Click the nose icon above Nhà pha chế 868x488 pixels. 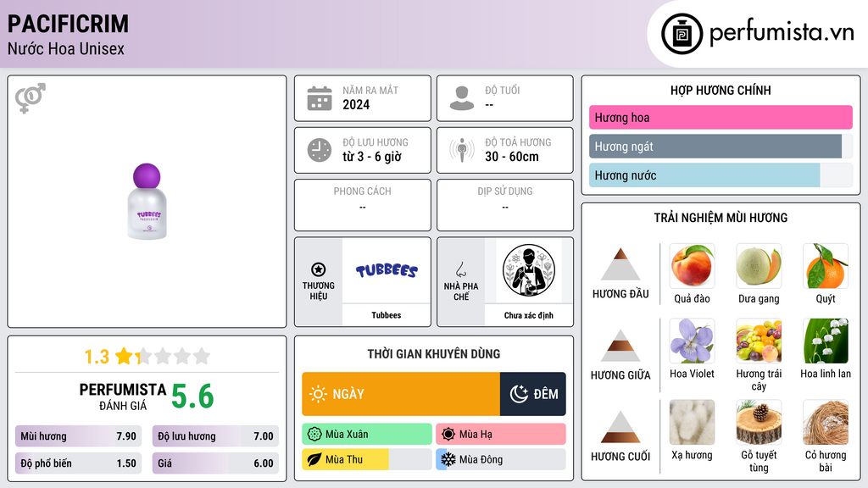(460, 269)
